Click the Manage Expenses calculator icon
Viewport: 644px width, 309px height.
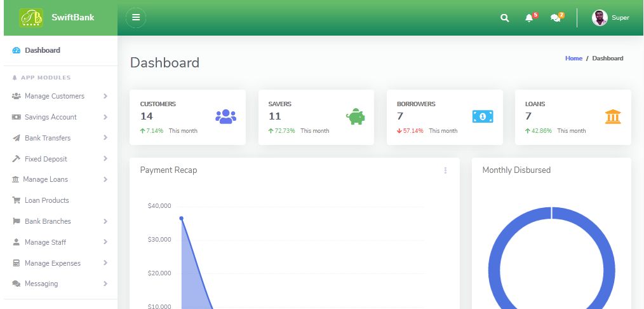16,263
